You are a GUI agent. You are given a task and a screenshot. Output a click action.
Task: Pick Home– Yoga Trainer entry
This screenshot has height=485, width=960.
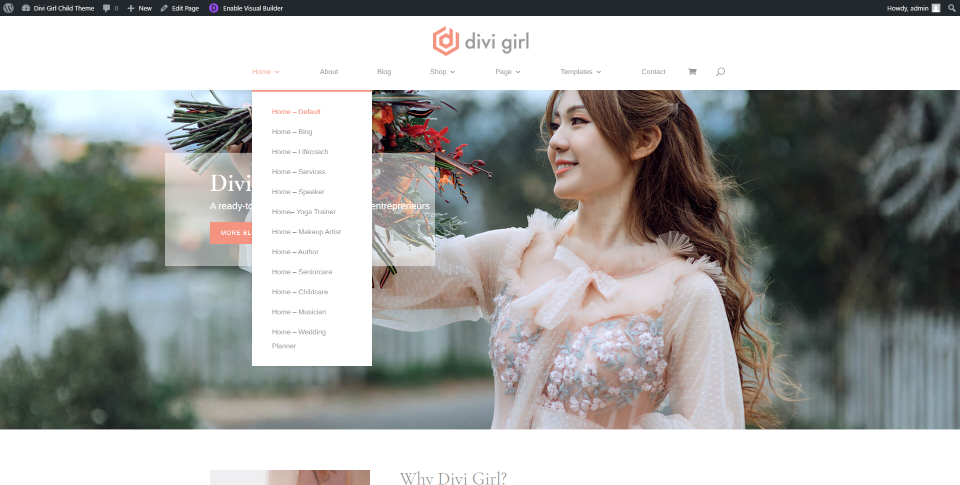pyautogui.click(x=304, y=212)
